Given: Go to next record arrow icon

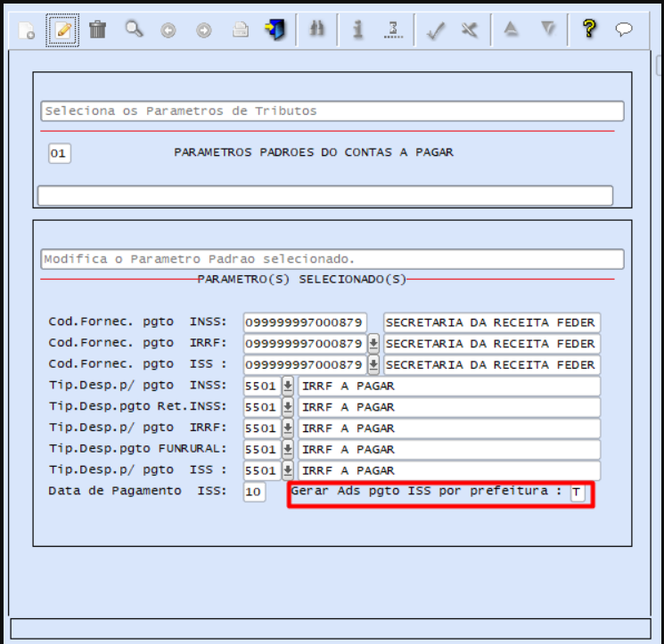Looking at the screenshot, I should [x=204, y=30].
